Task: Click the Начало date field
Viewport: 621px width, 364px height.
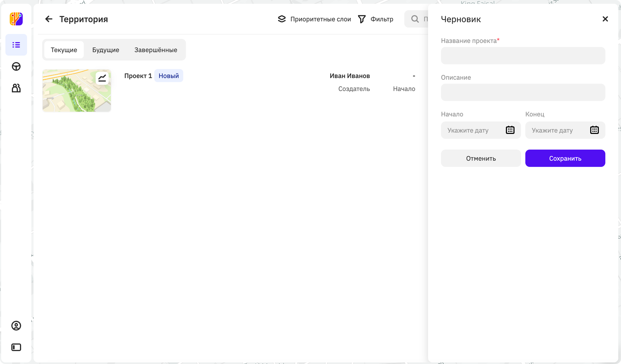Action: pos(481,130)
